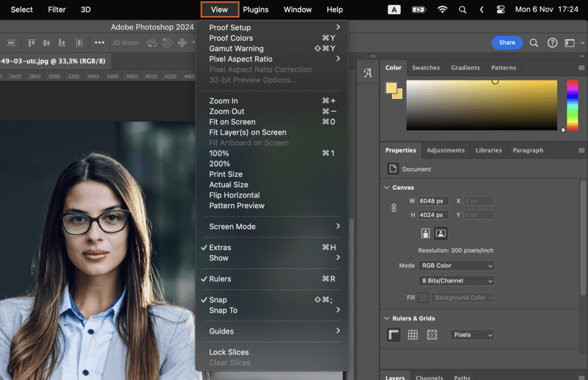Switch to the Swatches tab

tap(426, 67)
